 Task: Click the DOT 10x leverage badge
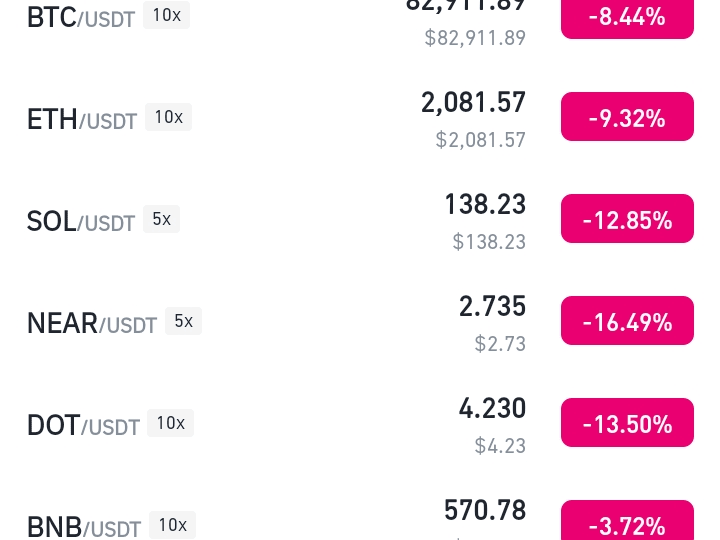coord(170,423)
